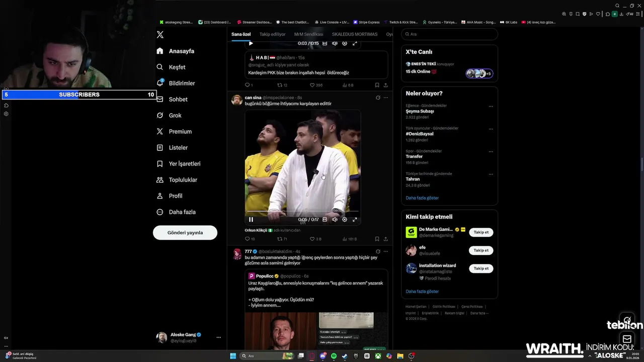Viewport: 644px width, 362px height.
Task: Open more options for Tahran trend
Action: pos(491,174)
